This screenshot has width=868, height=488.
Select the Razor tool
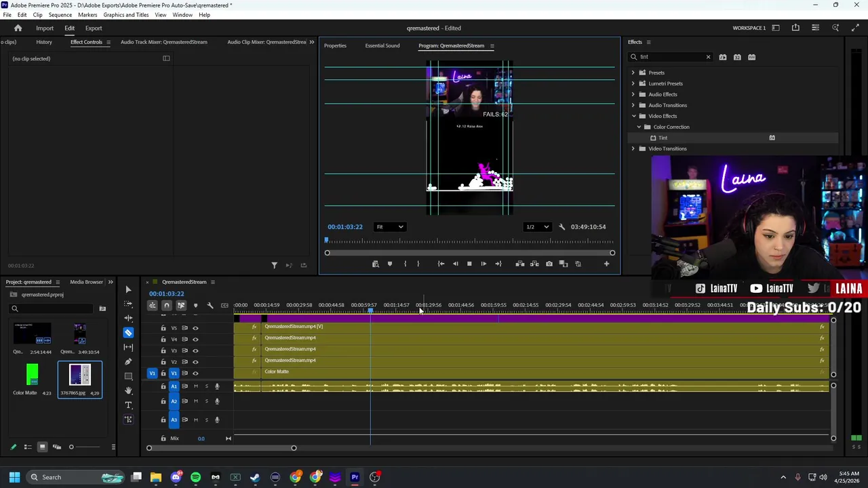click(x=128, y=333)
